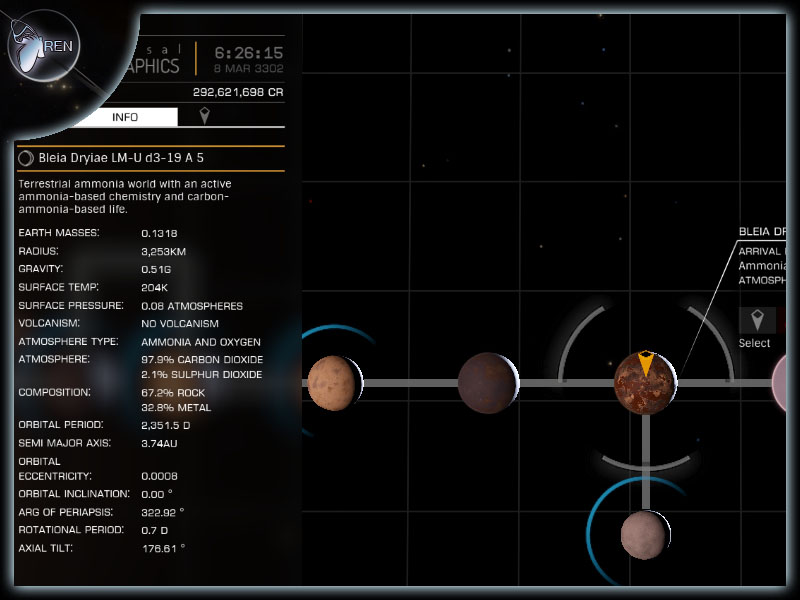This screenshot has height=600, width=800.
Task: Click the ROTATIONAL PERIOD label
Action: tap(71, 530)
